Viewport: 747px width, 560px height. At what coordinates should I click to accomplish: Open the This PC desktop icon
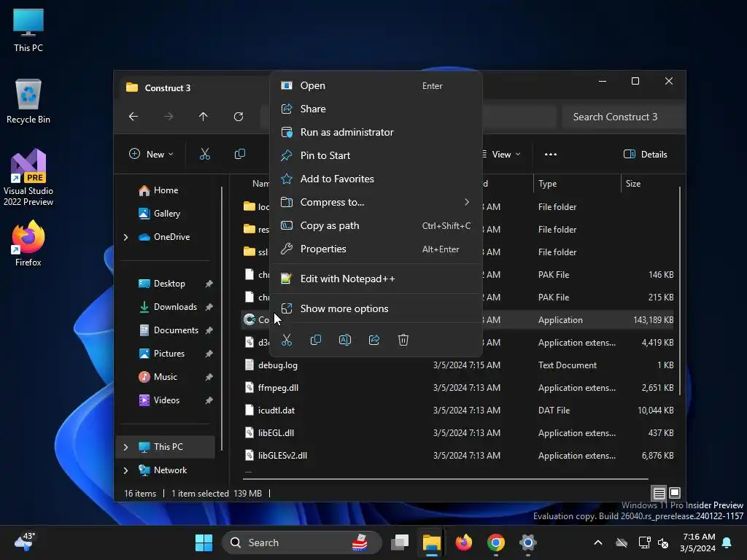[28, 30]
